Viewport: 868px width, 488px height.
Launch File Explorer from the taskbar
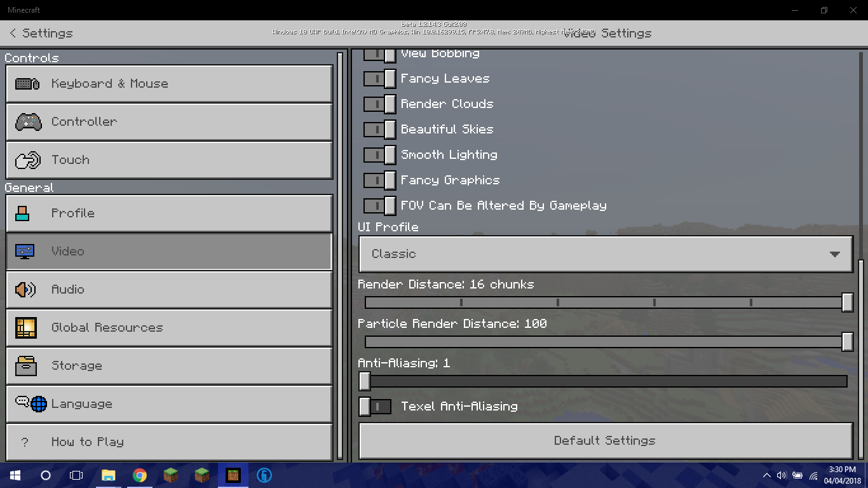click(x=109, y=475)
